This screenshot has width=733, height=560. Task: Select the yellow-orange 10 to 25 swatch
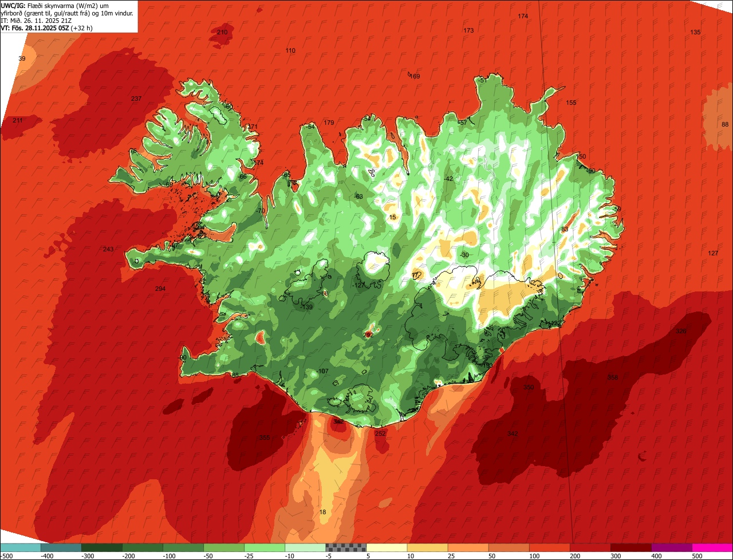coord(427,547)
